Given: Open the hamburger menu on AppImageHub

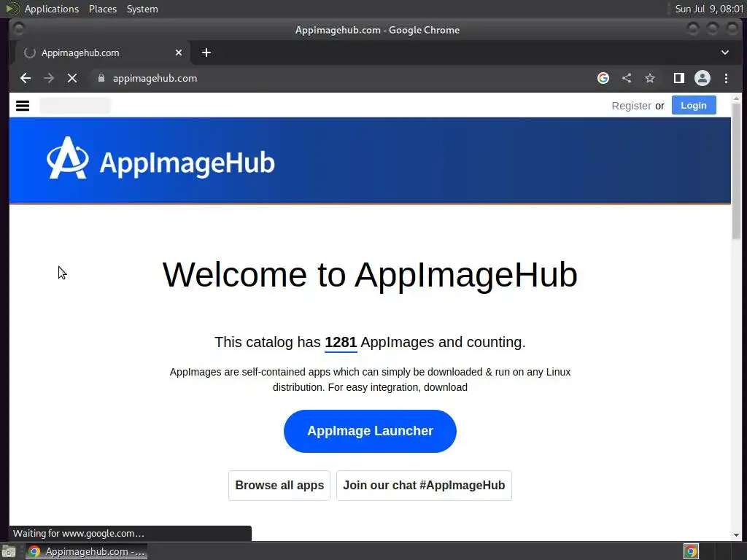Looking at the screenshot, I should coord(23,106).
